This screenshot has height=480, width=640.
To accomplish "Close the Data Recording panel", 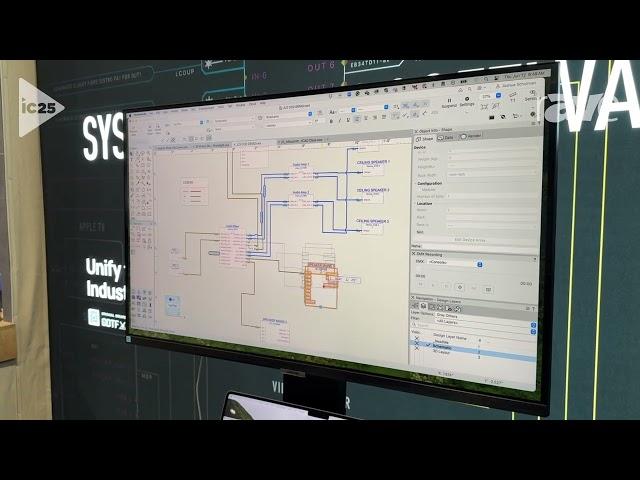I will pos(413,254).
